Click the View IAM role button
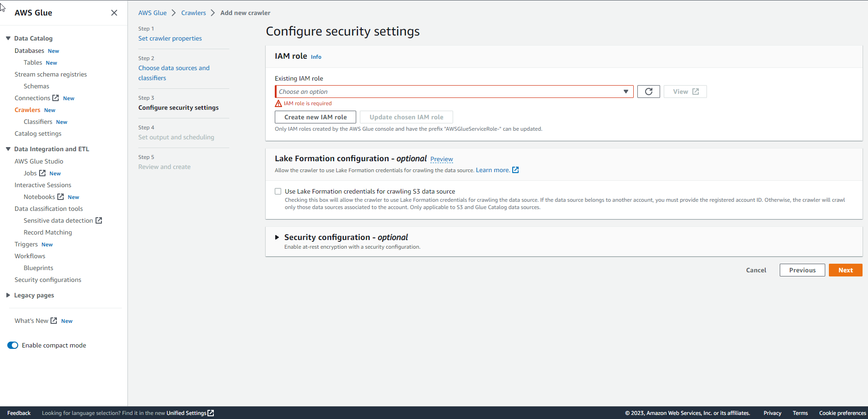868x419 pixels. click(x=685, y=92)
